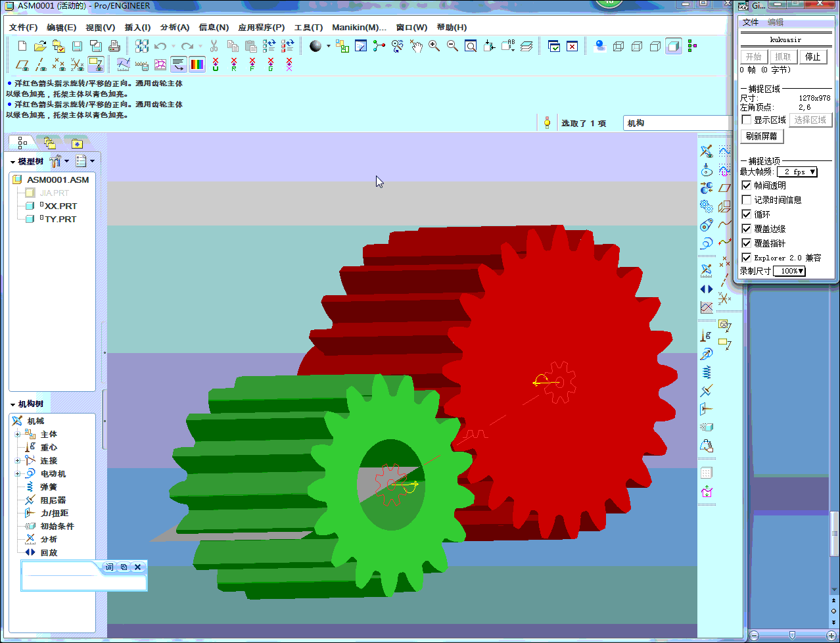
Task: Click the measure graph icon in right toolbar
Action: (x=707, y=307)
